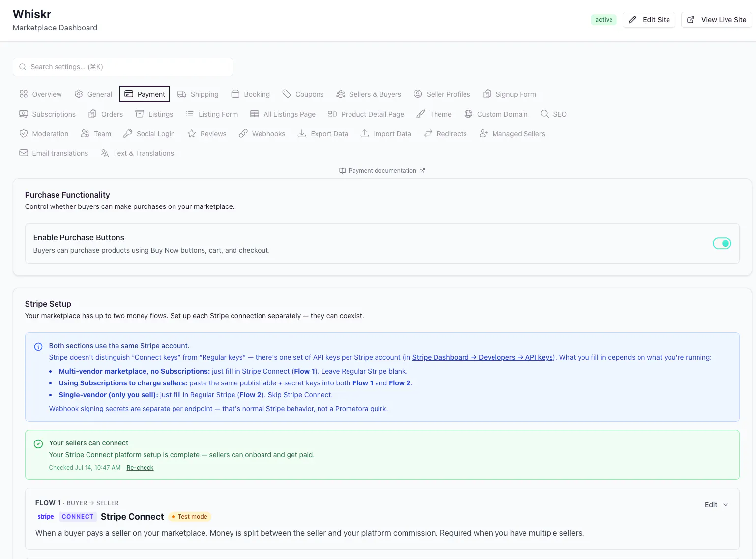This screenshot has width=756, height=559.
Task: Click the Custom Domain globe icon
Action: point(468,114)
